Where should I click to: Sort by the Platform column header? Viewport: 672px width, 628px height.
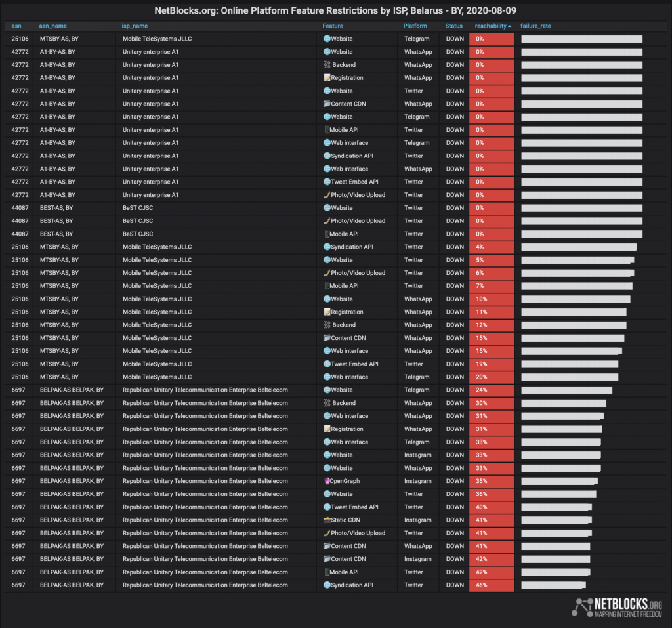point(415,26)
